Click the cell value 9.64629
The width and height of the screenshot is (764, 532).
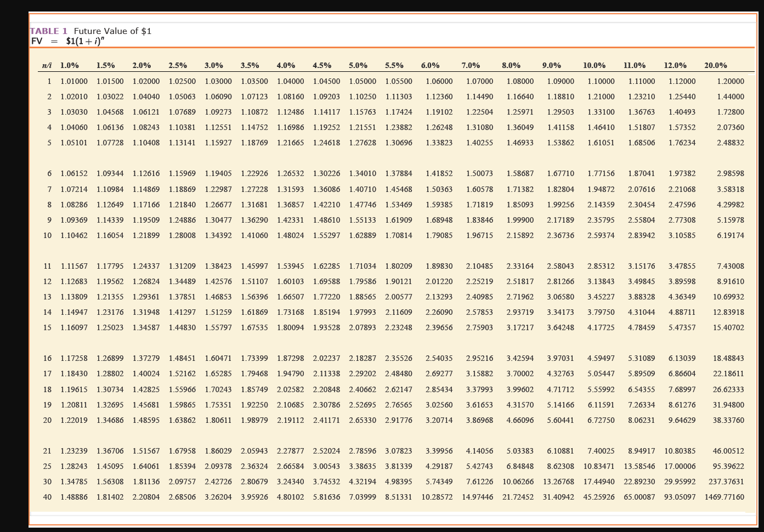pyautogui.click(x=682, y=420)
